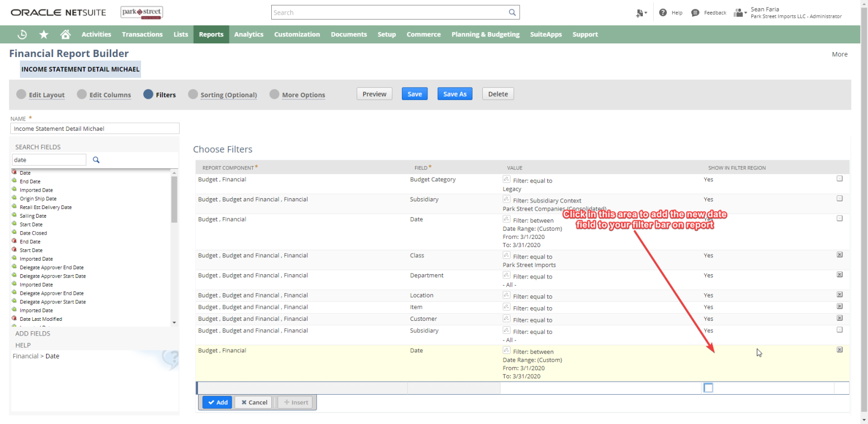
Task: Edit the Department filter pencil icon
Action: [x=506, y=275]
